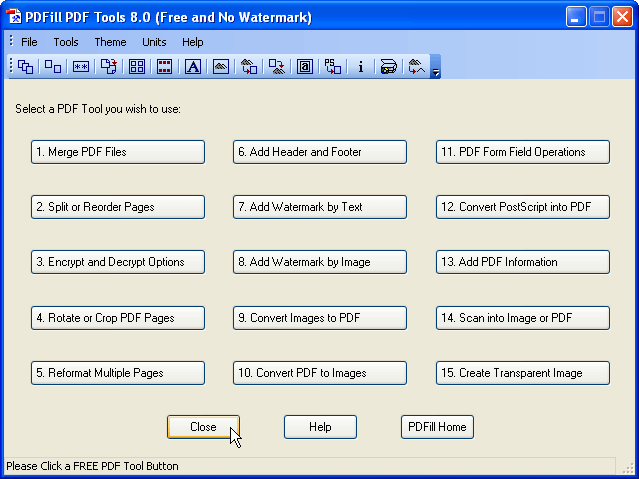The height and width of the screenshot is (479, 639).
Task: Click the text watermark 'A' toolbar icon
Action: tap(193, 67)
